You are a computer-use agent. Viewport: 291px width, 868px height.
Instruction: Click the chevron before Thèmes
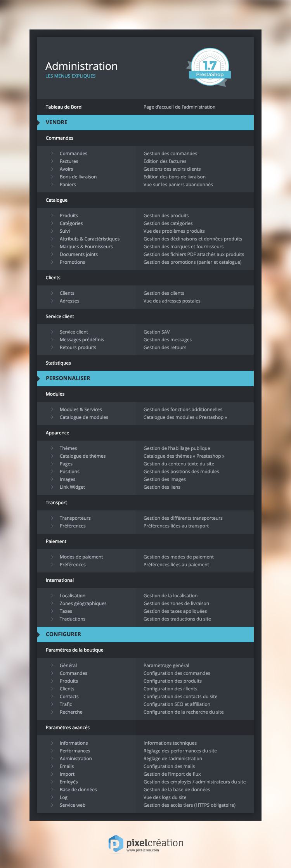(52, 448)
